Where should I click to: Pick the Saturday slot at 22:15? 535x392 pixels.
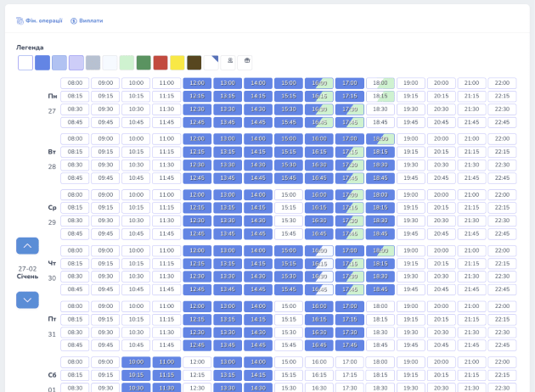(x=502, y=375)
